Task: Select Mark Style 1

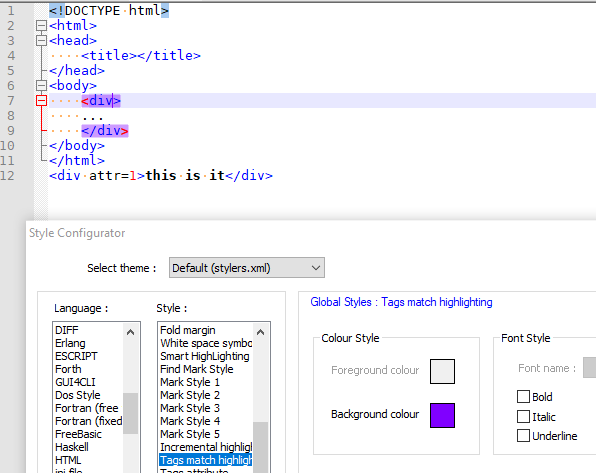Action: click(x=206, y=382)
